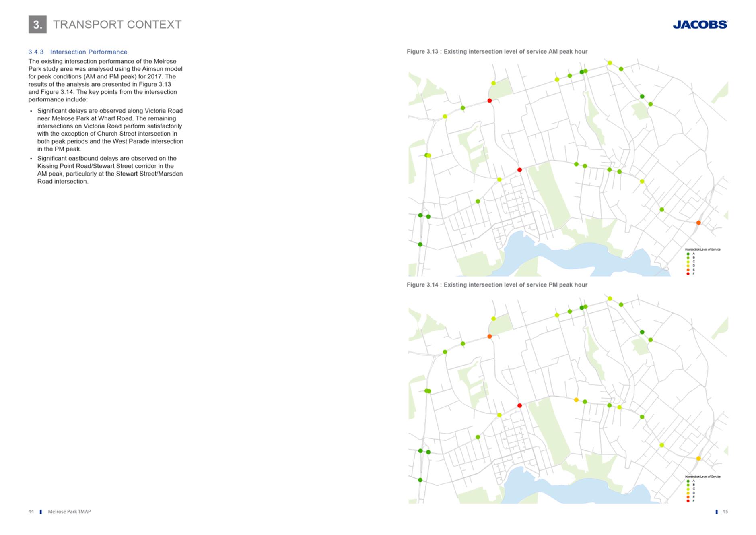Click the bullet about significant eastbound delays
Image resolution: width=756 pixels, height=535 pixels.
coord(110,170)
